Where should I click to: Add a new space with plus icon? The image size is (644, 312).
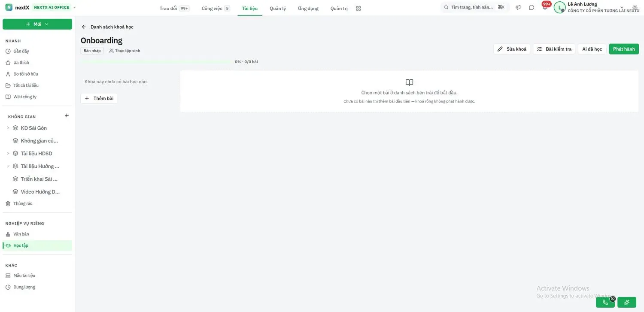pyautogui.click(x=67, y=115)
